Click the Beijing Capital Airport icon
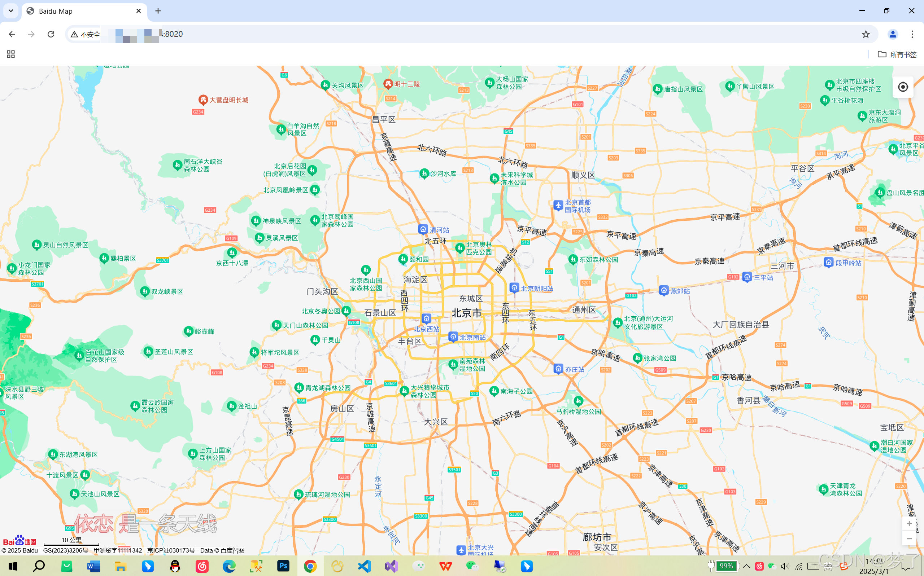Viewport: 924px width, 576px height. [x=558, y=206]
